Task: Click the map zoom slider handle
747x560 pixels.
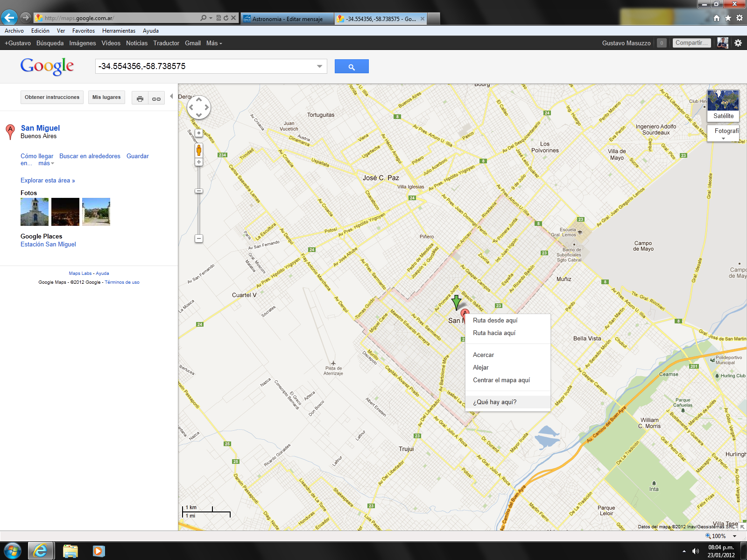Action: tap(199, 191)
